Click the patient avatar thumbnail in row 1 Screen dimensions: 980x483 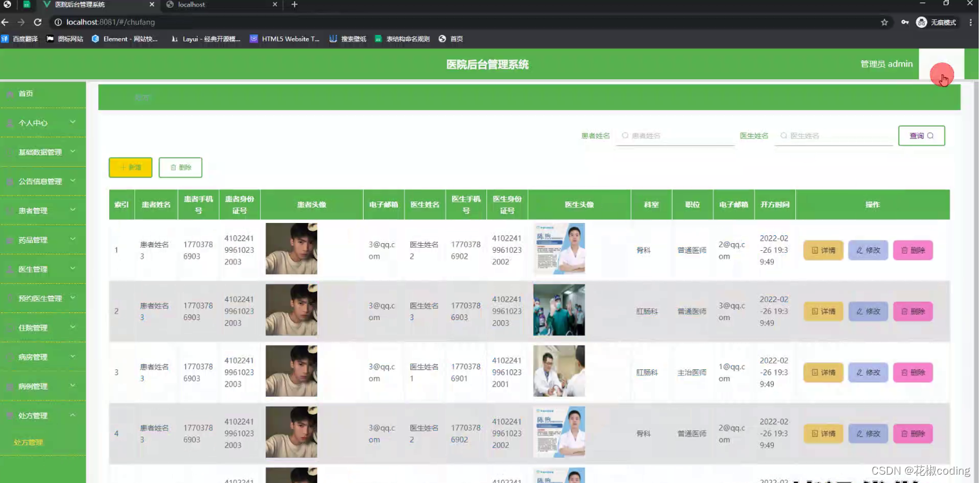[291, 249]
